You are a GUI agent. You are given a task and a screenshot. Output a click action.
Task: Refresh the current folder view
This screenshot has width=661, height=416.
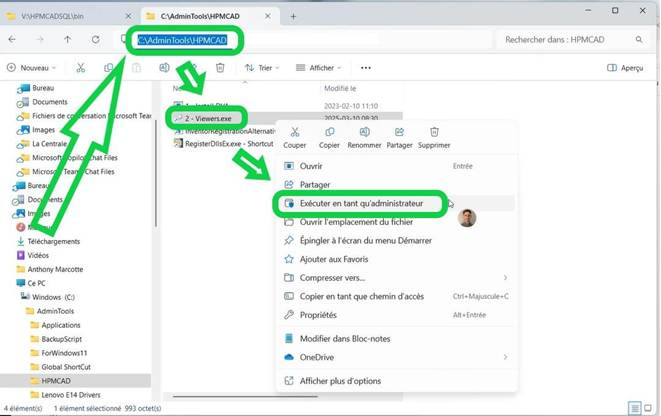[96, 39]
